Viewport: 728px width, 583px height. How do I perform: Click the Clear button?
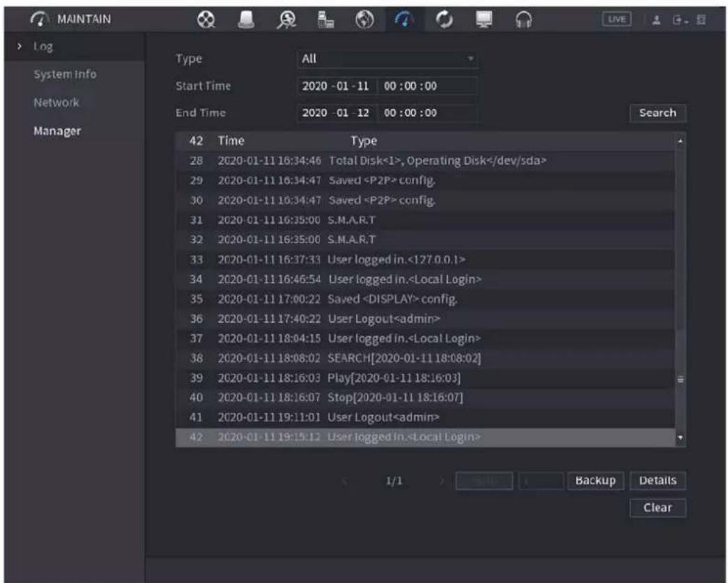(658, 507)
